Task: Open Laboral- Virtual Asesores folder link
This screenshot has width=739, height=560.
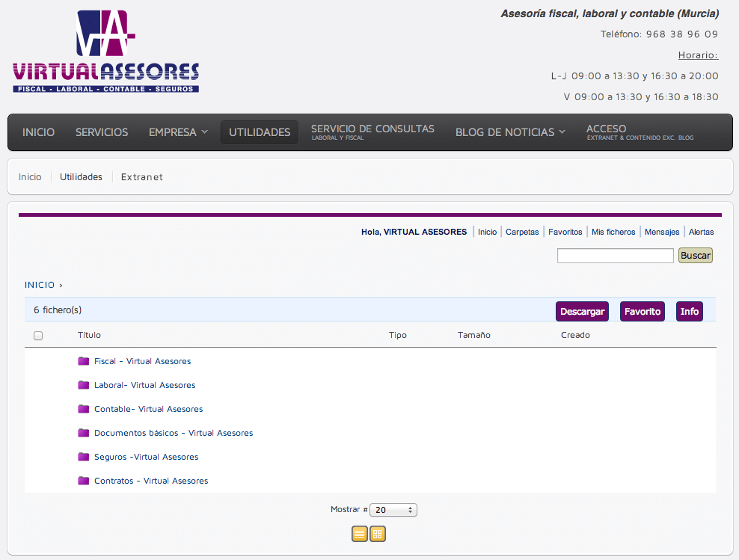Action: click(144, 385)
